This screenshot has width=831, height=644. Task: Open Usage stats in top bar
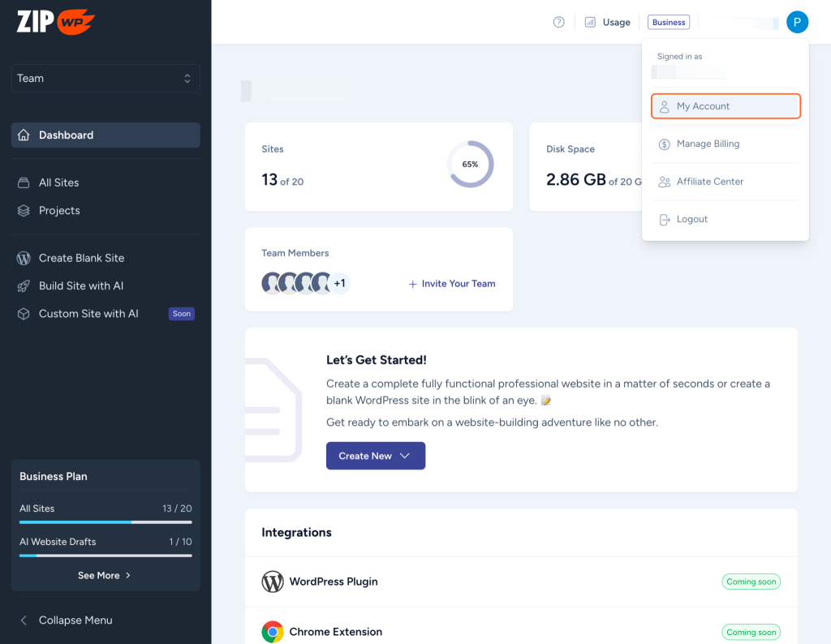607,23
